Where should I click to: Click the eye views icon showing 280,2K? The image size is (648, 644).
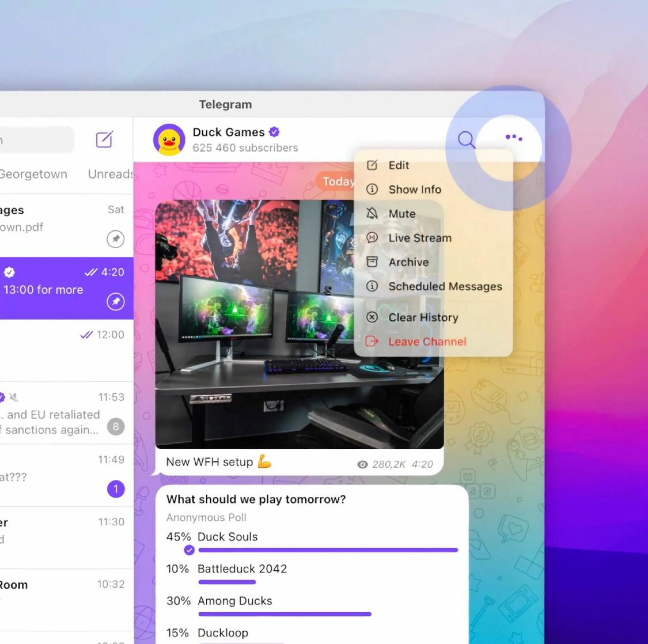pyautogui.click(x=362, y=464)
